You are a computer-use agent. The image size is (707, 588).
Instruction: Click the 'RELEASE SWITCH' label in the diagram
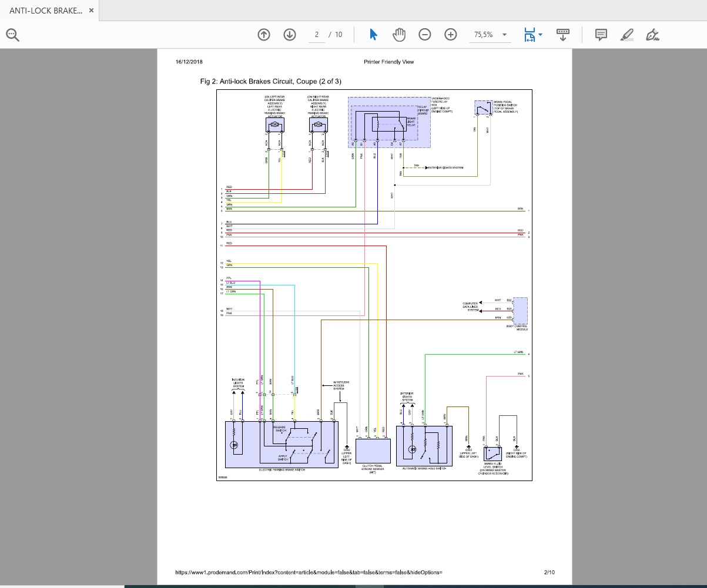(280, 429)
